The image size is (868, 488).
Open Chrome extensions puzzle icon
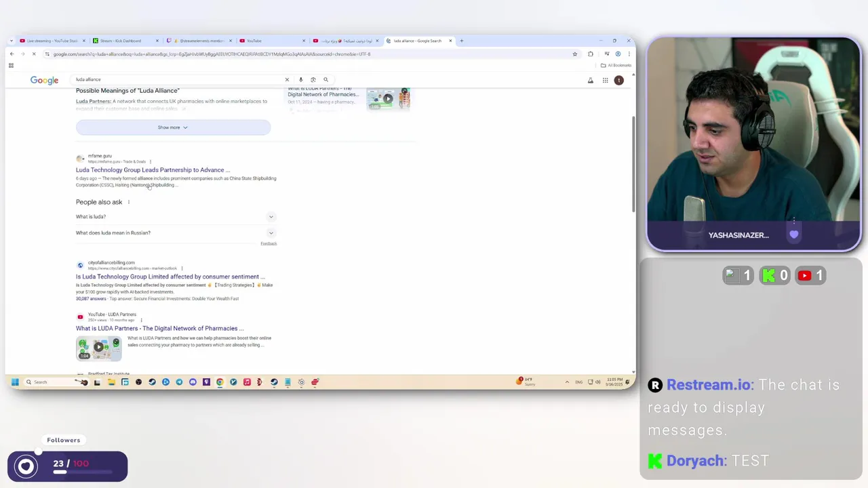click(x=591, y=54)
